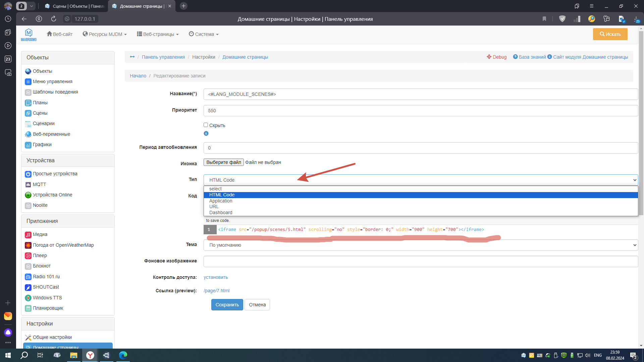Click the breadcrumb arrows icon
Image resolution: width=644 pixels, height=362 pixels.
pyautogui.click(x=132, y=57)
